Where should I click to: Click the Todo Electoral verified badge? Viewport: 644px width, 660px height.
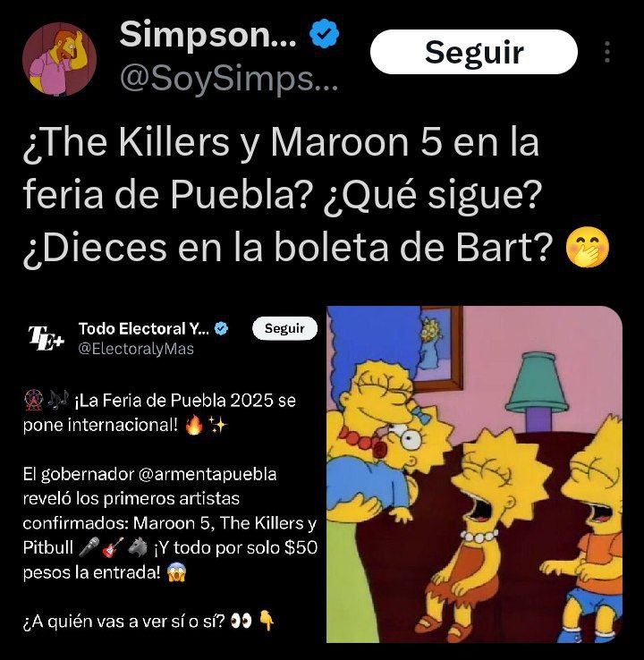[222, 328]
